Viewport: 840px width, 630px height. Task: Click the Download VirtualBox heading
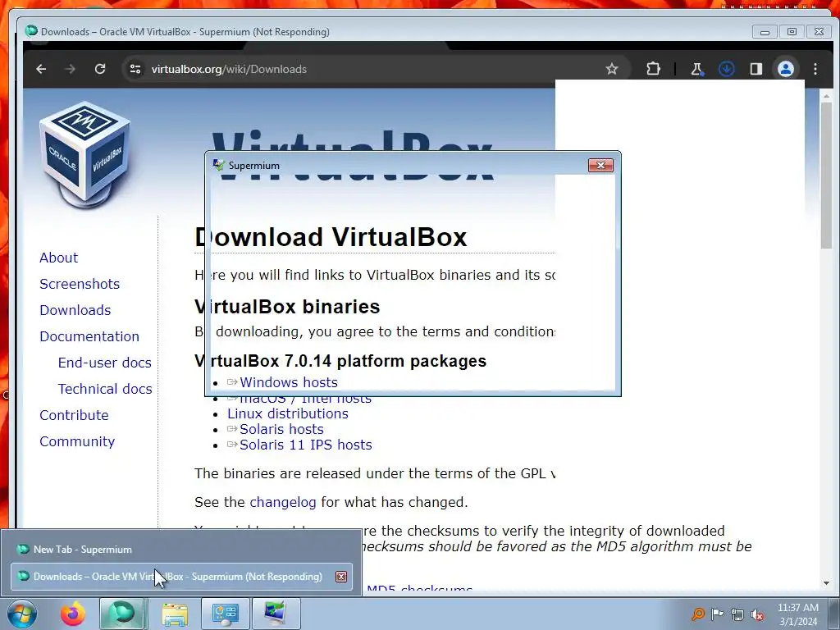[x=331, y=237]
